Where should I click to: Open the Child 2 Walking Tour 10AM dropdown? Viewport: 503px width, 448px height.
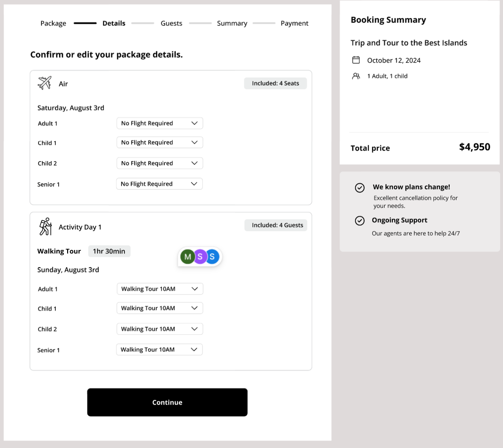(159, 328)
